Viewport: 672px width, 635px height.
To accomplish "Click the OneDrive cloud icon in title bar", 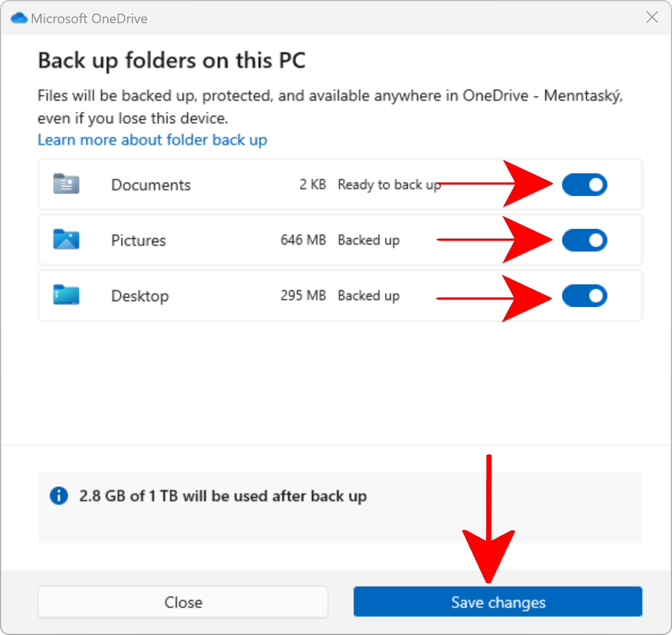I will [x=19, y=18].
